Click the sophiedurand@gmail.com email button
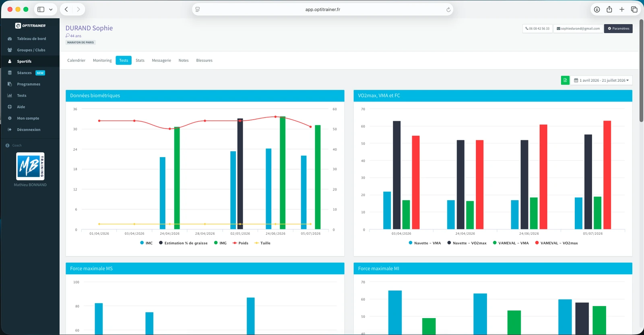Image resolution: width=644 pixels, height=335 pixels. coord(578,29)
